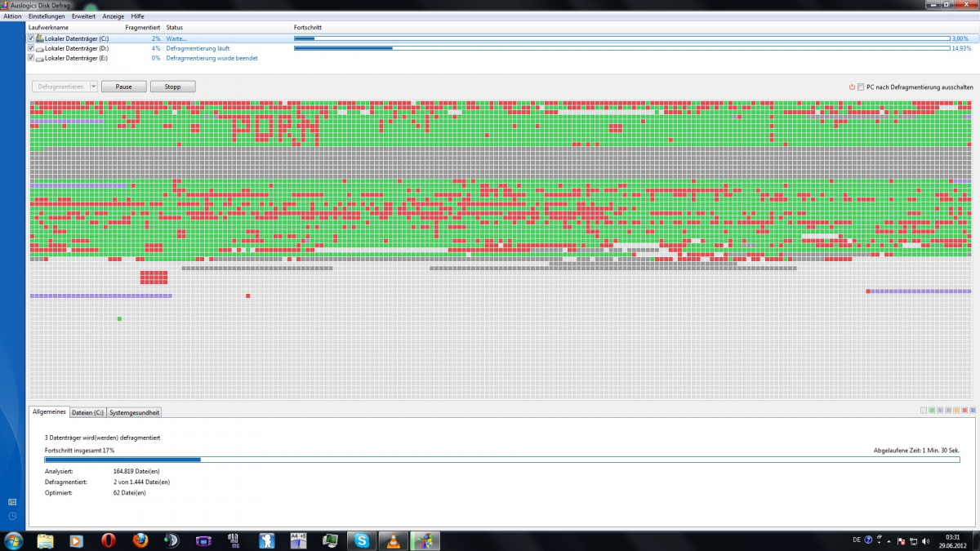This screenshot has width=980, height=551.
Task: Click the clock icon in left sidebar
Action: [x=12, y=516]
